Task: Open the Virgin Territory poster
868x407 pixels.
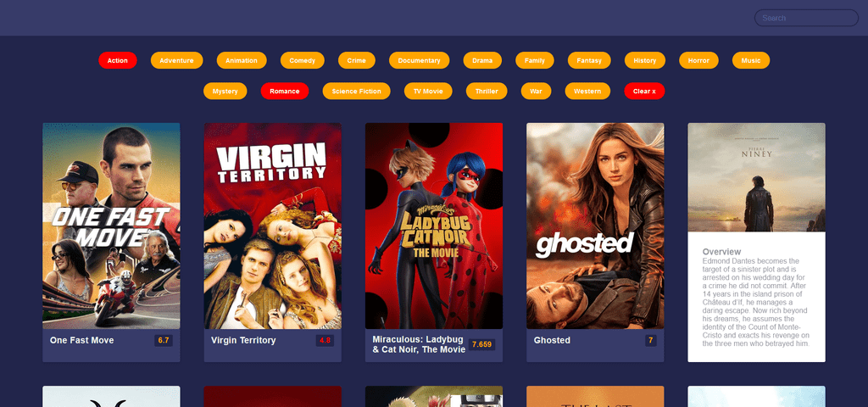Action: click(x=272, y=226)
